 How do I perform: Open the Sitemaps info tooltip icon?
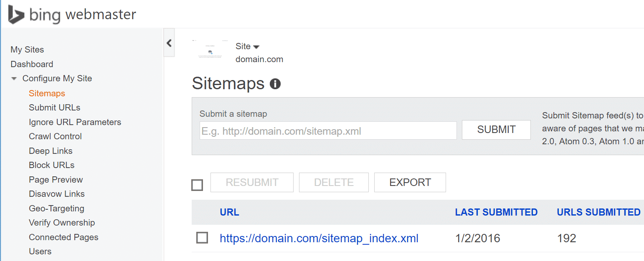click(276, 83)
